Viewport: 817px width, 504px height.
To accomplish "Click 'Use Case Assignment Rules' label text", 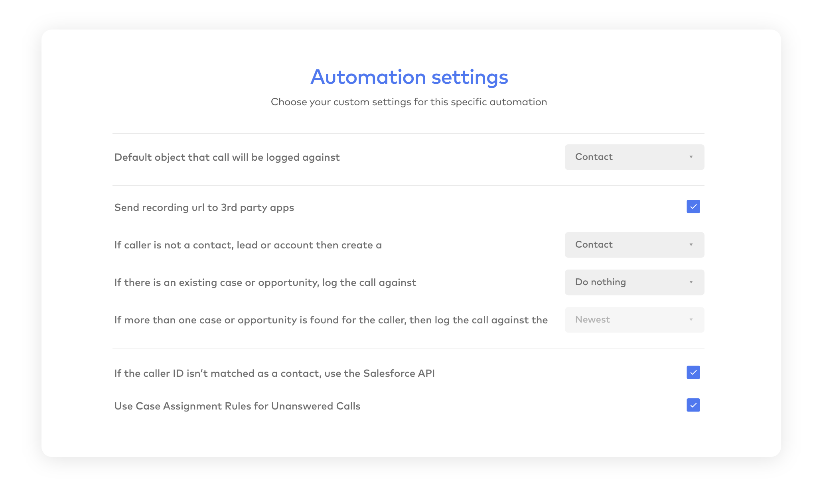I will click(237, 406).
